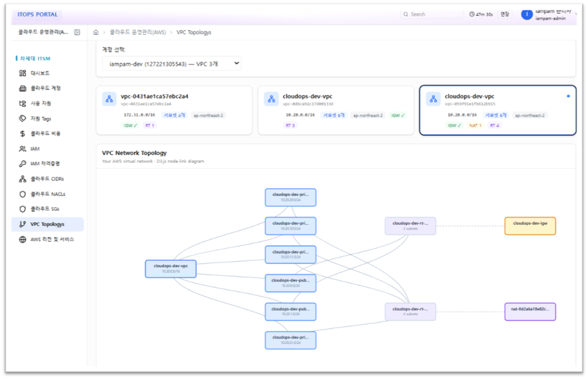Select route table node with 4 subnets
This screenshot has width=588, height=379.
(x=410, y=311)
